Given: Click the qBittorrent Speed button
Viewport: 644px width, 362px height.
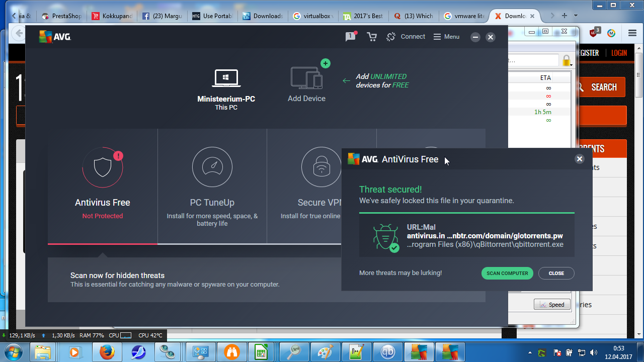Looking at the screenshot, I should 552,305.
